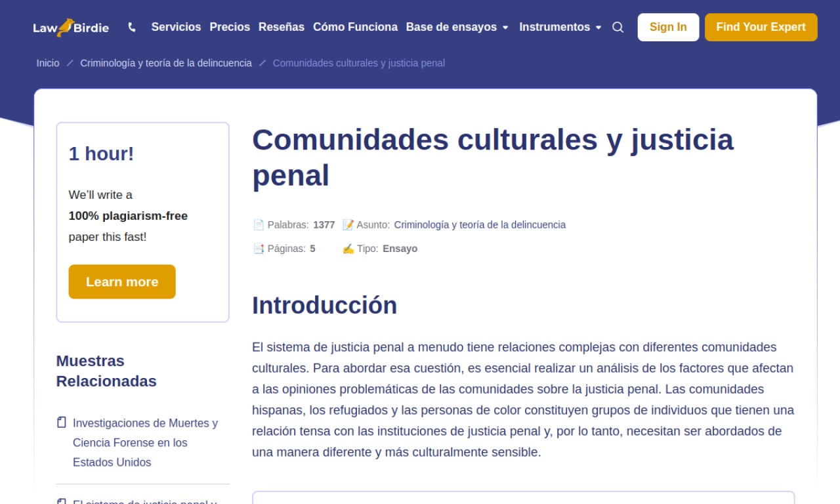840x504 pixels.
Task: Click the document icon beside Investigaciones de Muertes
Action: (62, 422)
